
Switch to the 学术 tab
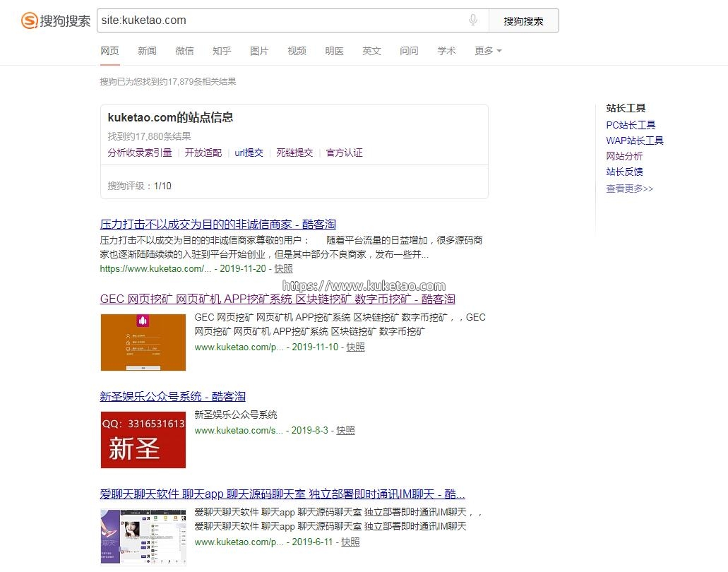[x=446, y=51]
